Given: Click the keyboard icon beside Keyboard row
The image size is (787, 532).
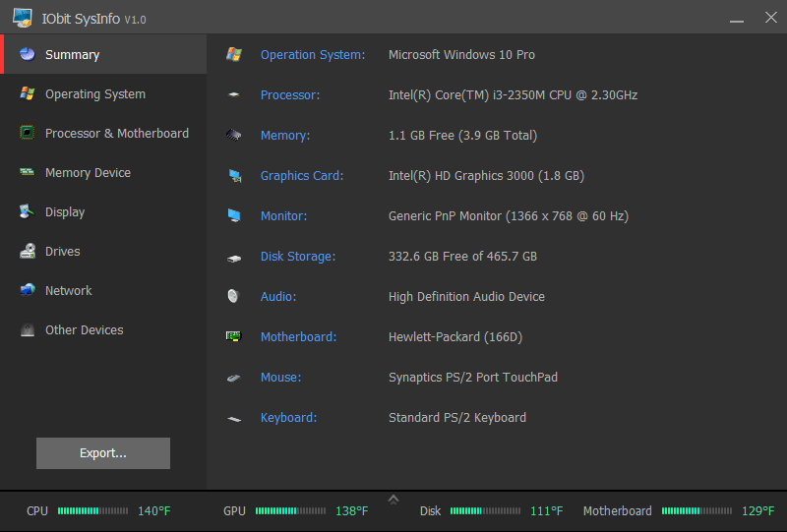Looking at the screenshot, I should tap(234, 419).
